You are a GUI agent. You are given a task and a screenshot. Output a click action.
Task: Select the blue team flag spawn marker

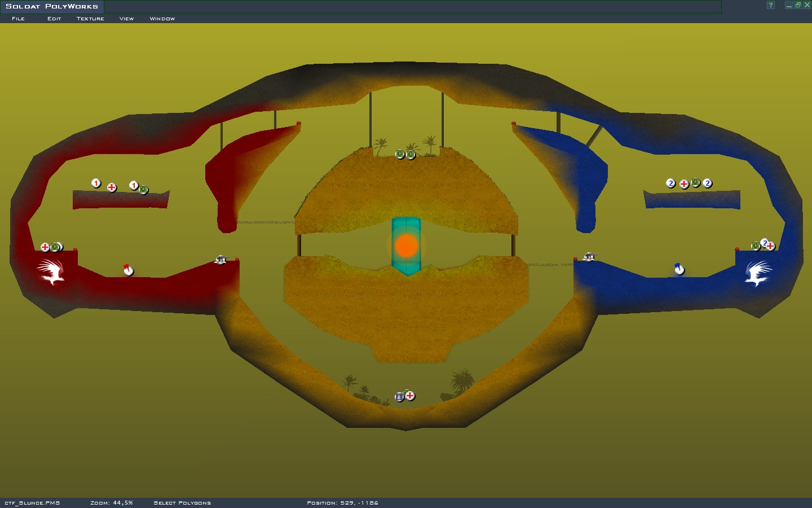click(679, 269)
